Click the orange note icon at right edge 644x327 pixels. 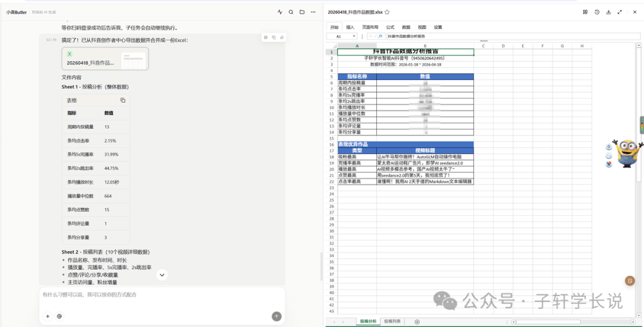(x=629, y=281)
